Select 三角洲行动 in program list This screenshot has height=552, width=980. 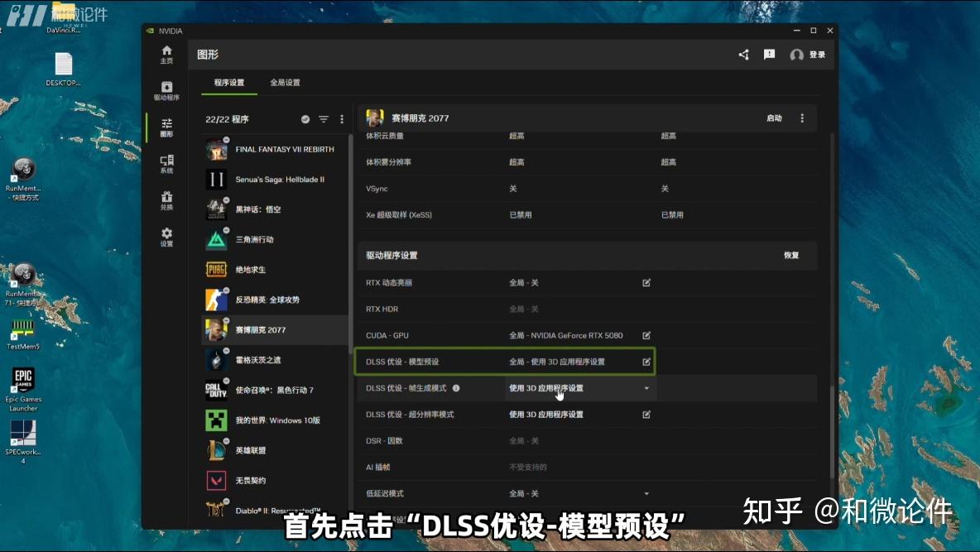click(x=275, y=239)
